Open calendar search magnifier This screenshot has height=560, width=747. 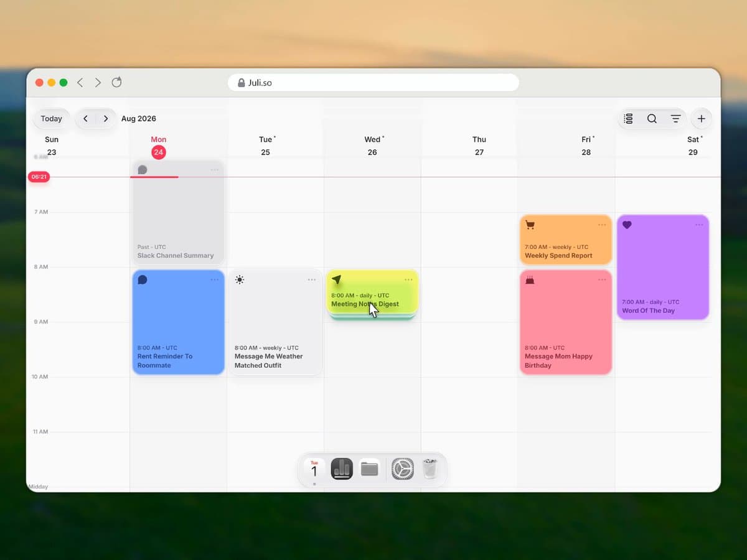click(652, 118)
